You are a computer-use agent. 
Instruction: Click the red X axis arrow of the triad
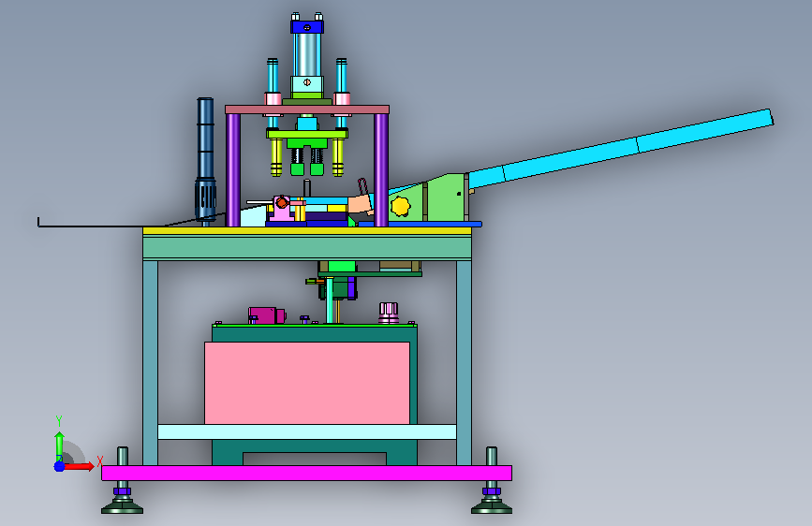click(x=80, y=466)
